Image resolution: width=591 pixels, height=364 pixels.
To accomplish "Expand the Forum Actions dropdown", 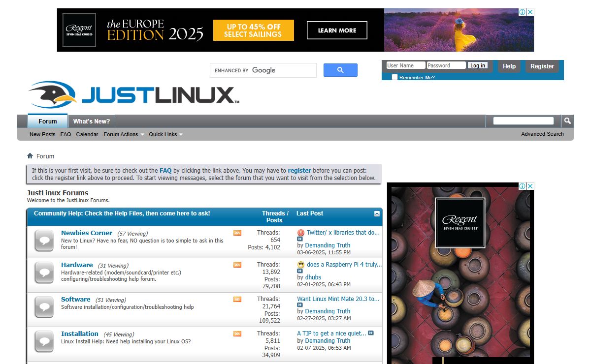I will point(124,134).
